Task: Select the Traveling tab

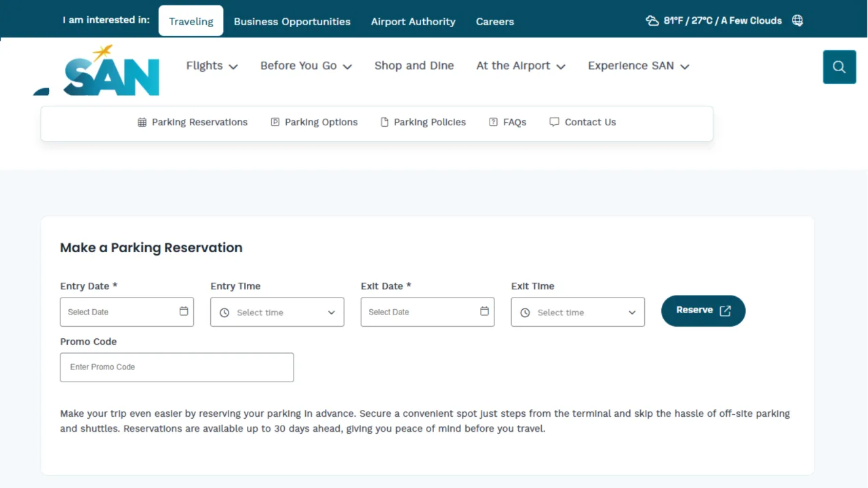Action: [191, 21]
